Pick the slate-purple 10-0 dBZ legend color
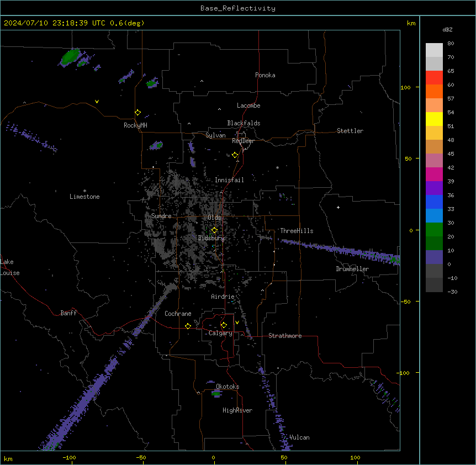 pos(434,257)
